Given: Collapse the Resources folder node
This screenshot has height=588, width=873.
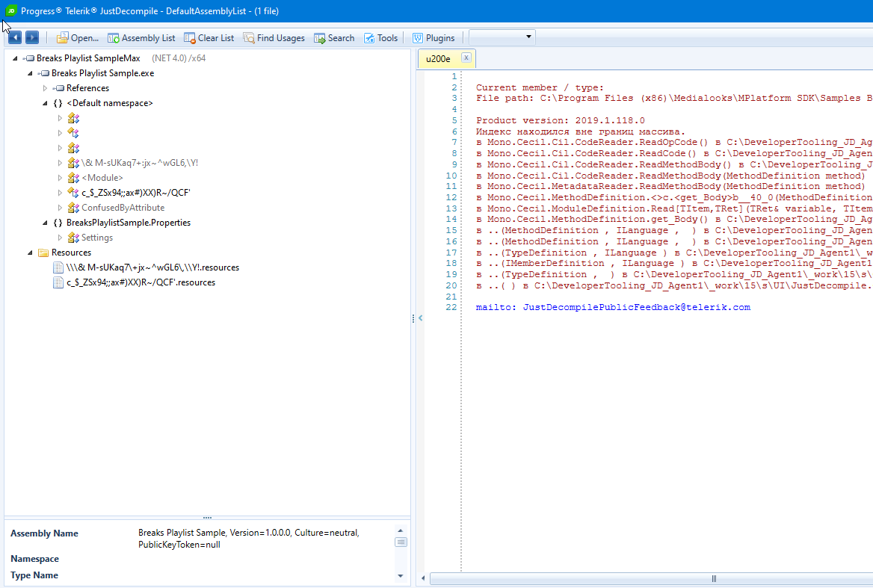Looking at the screenshot, I should point(30,253).
